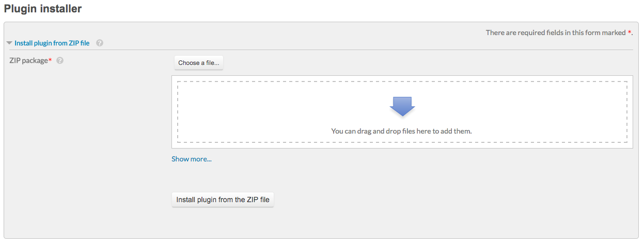The image size is (644, 245).
Task: Click the gray disclosure triangle of the fieldset
Action: 9,43
